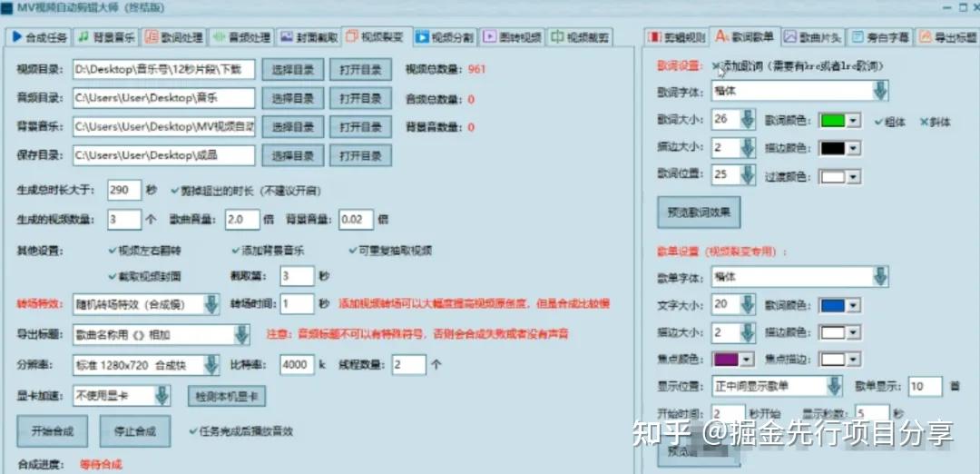
Task: Click 打开目录 for the 视频目录 row
Action: [x=360, y=69]
